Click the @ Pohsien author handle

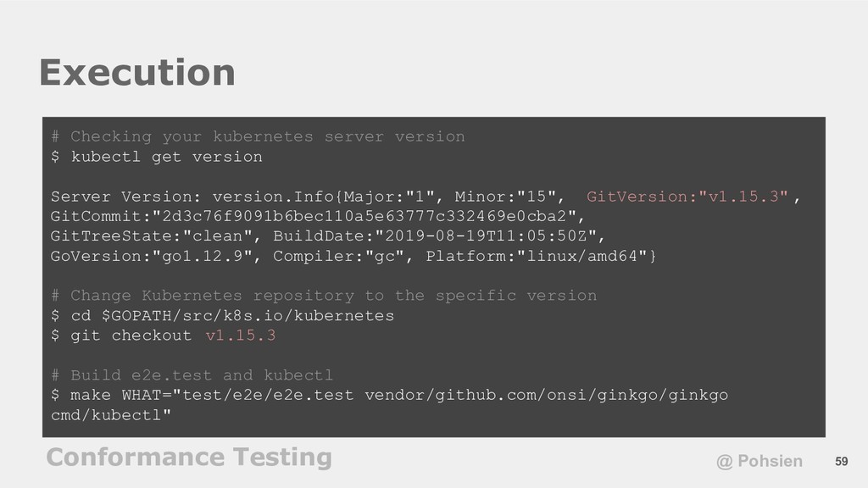pos(759,462)
